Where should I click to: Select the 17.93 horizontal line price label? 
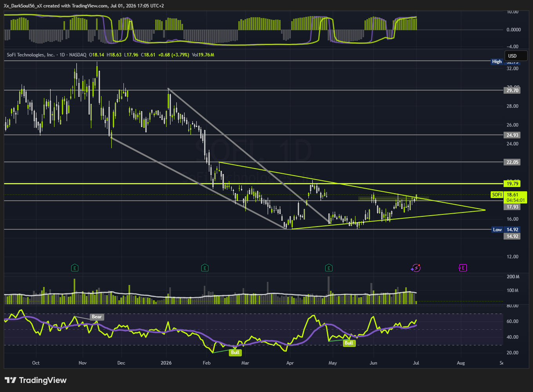point(513,207)
